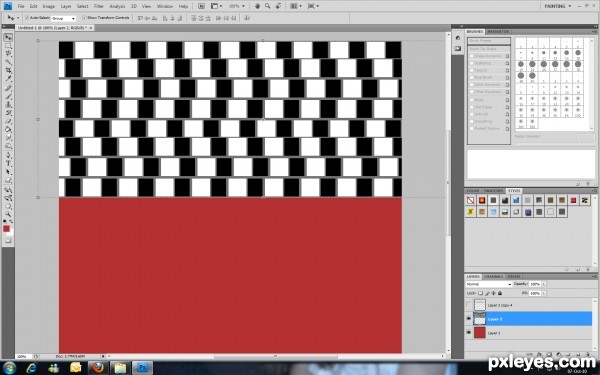
Task: Select the Clone Stamp tool
Action: pos(8,105)
